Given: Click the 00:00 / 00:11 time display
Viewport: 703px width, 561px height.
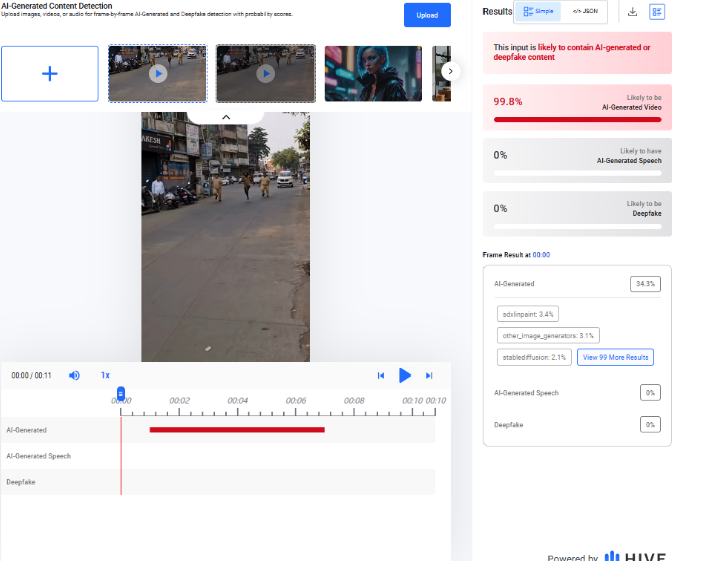Looking at the screenshot, I should [x=31, y=375].
